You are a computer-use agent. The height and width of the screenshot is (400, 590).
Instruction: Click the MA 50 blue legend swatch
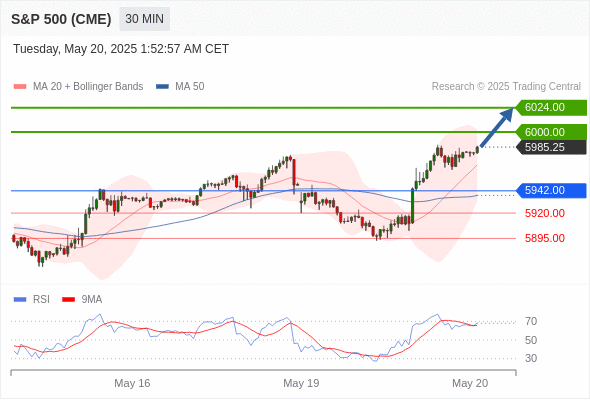162,87
